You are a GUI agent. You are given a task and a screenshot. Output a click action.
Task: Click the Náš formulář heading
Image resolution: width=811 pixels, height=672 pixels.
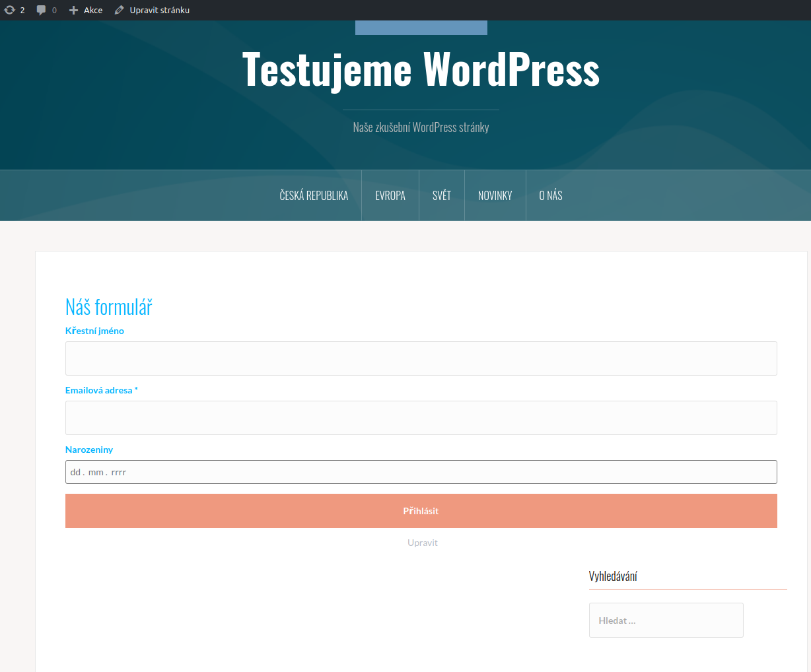click(109, 307)
